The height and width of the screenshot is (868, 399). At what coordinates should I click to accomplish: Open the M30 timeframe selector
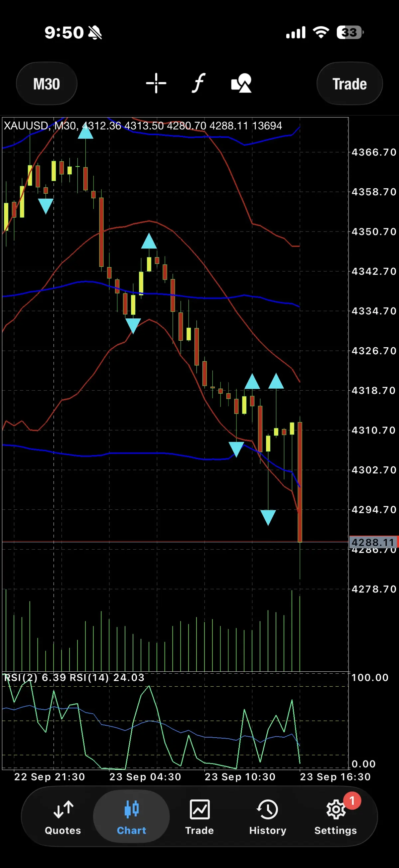tap(47, 84)
